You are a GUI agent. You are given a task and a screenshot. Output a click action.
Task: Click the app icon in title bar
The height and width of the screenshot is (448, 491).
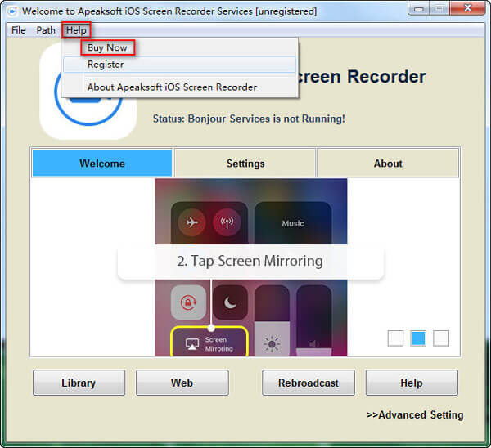(x=12, y=11)
